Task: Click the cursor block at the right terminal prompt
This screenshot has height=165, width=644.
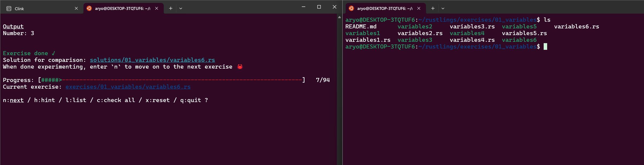Action: (x=545, y=47)
